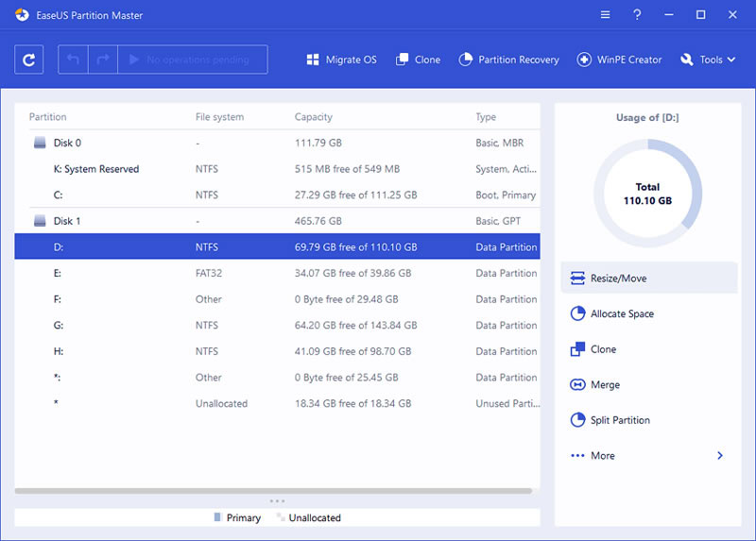Click the Unallocated file system cell
756x541 pixels.
(221, 403)
